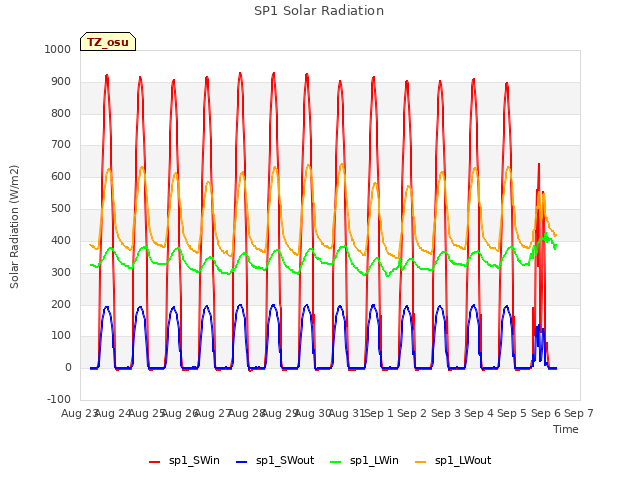
Task: Toggle the sp1_SWin legend entry
Action: point(184,461)
